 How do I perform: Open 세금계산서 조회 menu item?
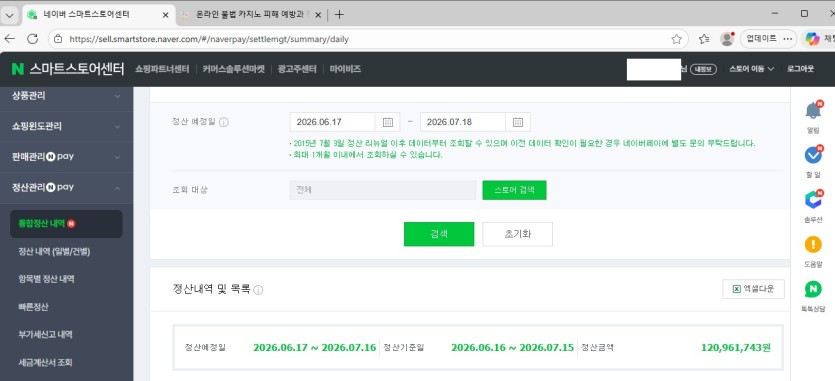(x=45, y=362)
